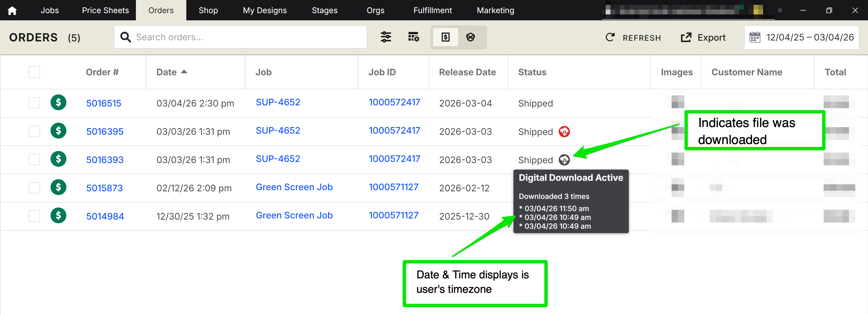
Task: Click the home icon in the navigation bar
Action: 12,10
